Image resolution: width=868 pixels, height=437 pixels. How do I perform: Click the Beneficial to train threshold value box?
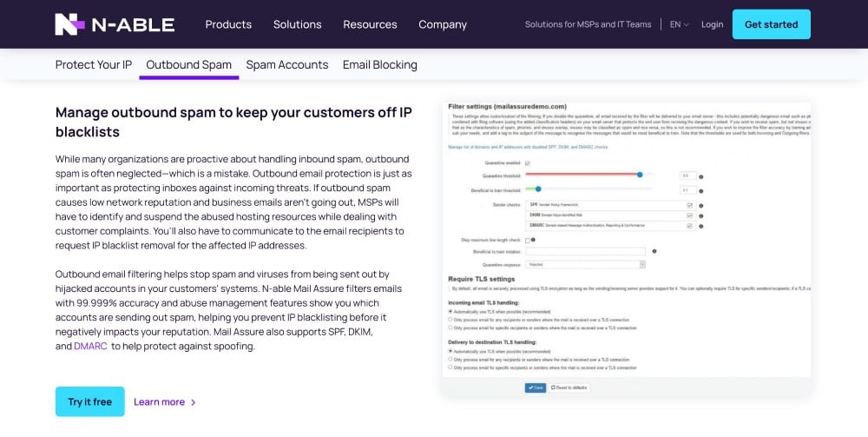(x=687, y=190)
